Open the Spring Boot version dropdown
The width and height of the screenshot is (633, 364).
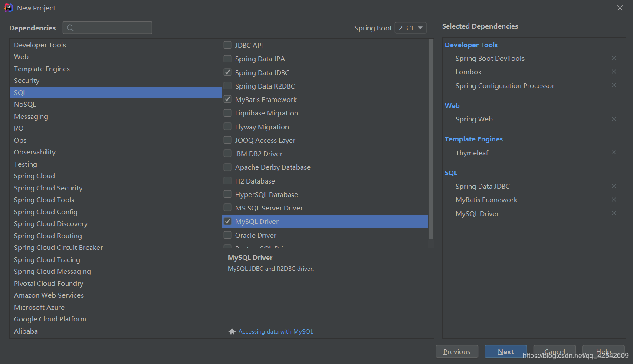(410, 28)
